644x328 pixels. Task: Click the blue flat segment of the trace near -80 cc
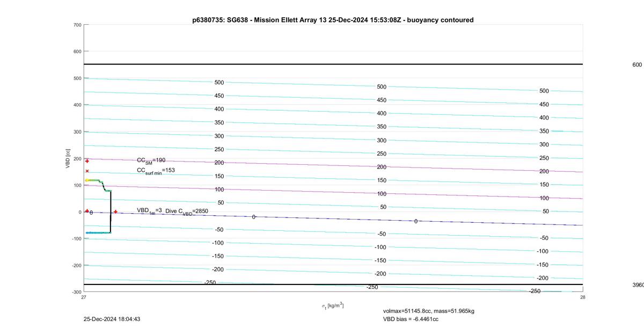pyautogui.click(x=98, y=232)
